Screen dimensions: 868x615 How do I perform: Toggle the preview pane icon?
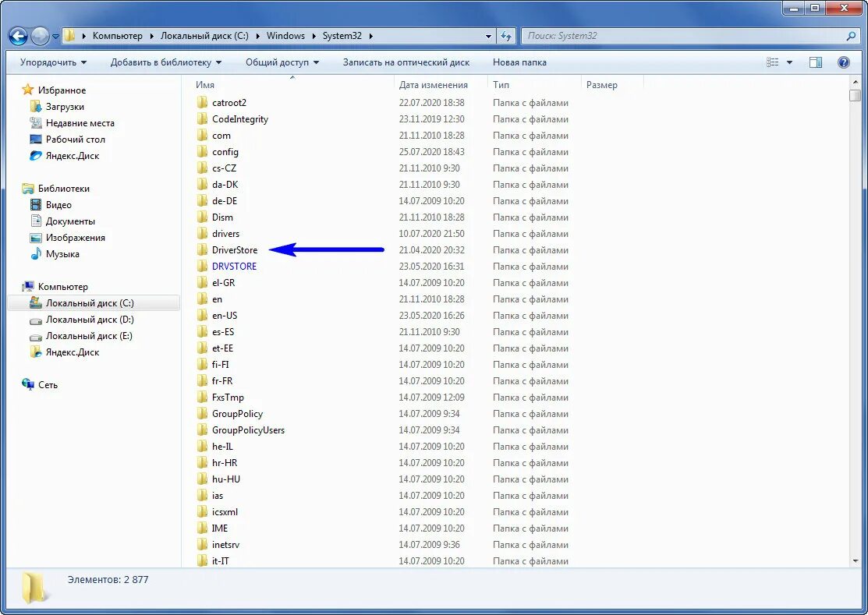(x=816, y=62)
